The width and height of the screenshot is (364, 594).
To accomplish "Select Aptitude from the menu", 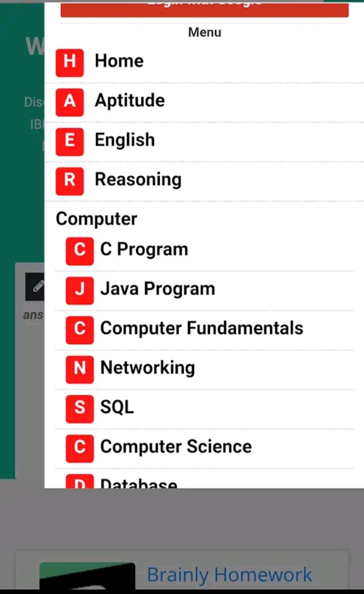I will [130, 101].
